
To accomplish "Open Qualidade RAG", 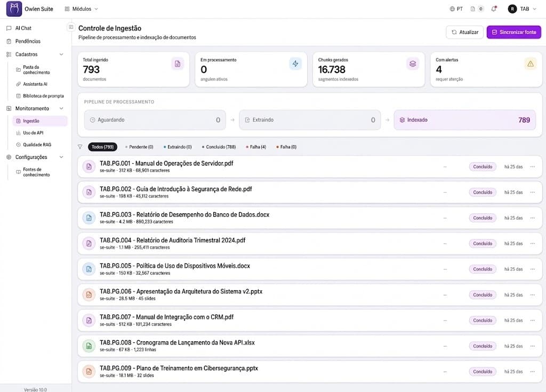I will [37, 145].
